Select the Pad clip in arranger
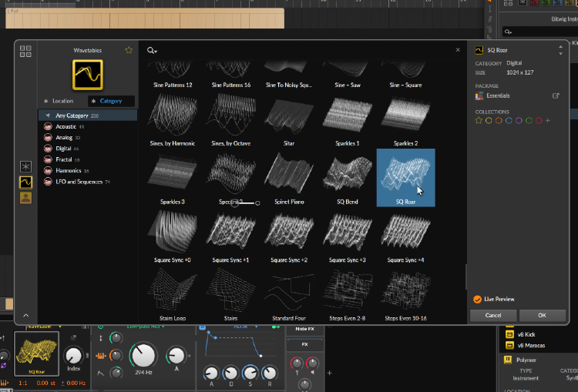578x392 pixels. click(145, 18)
